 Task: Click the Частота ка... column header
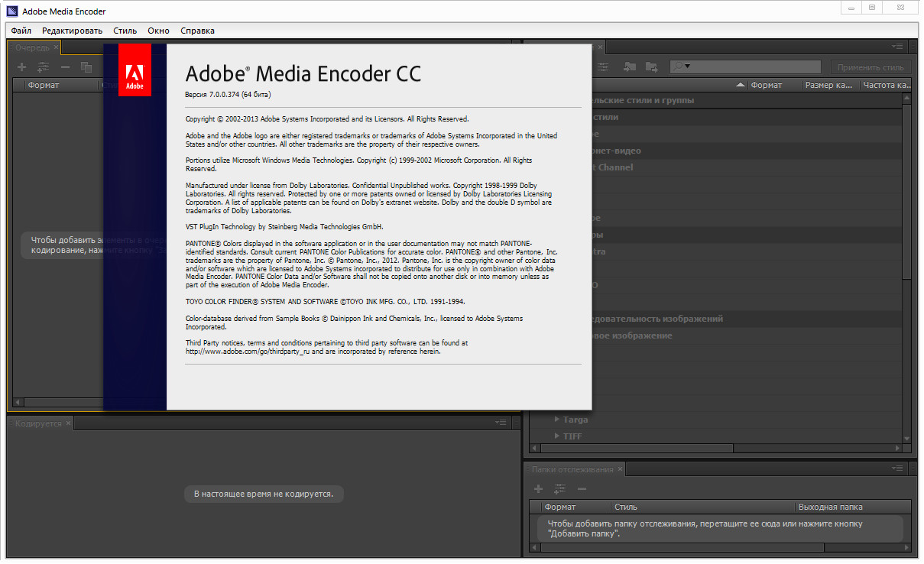point(886,85)
